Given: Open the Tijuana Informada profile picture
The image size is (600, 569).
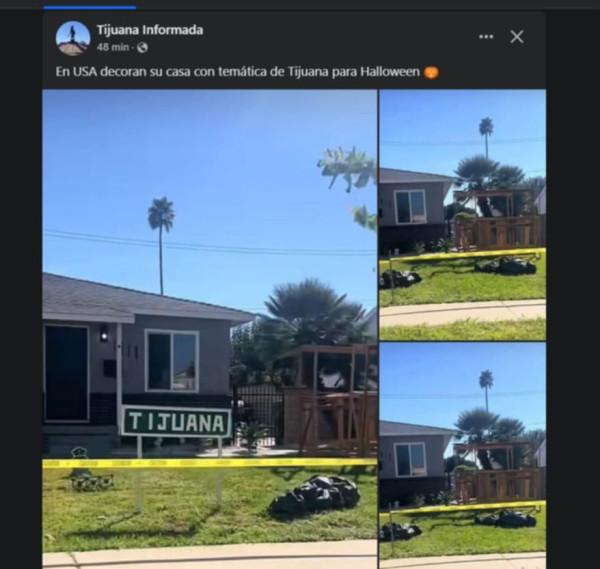Looking at the screenshot, I should coord(73,38).
